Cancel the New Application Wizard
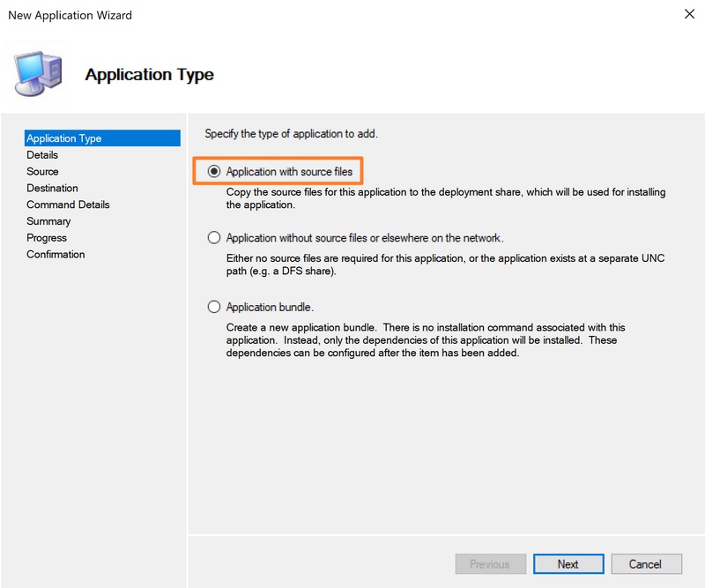 644,564
